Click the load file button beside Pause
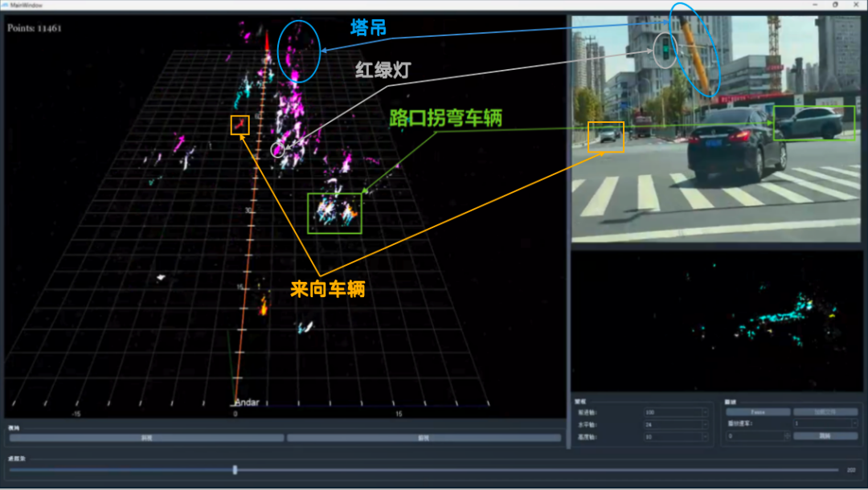Image resolution: width=868 pixels, height=490 pixels. (x=825, y=411)
